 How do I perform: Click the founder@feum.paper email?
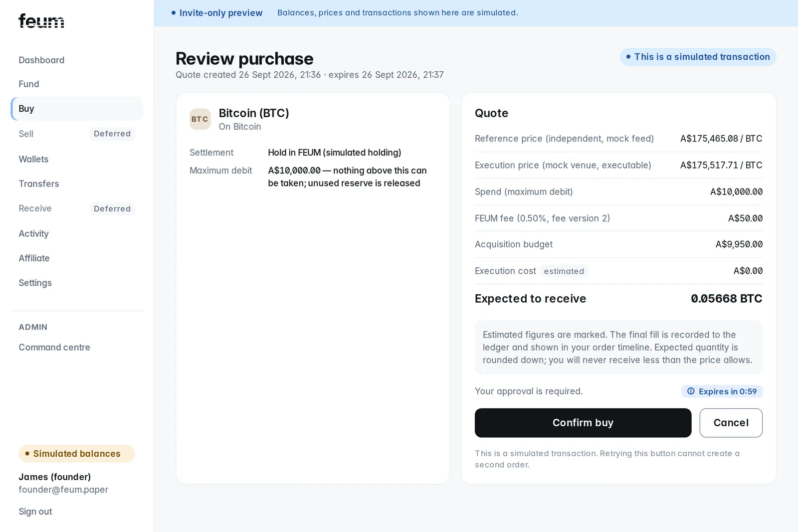[63, 490]
